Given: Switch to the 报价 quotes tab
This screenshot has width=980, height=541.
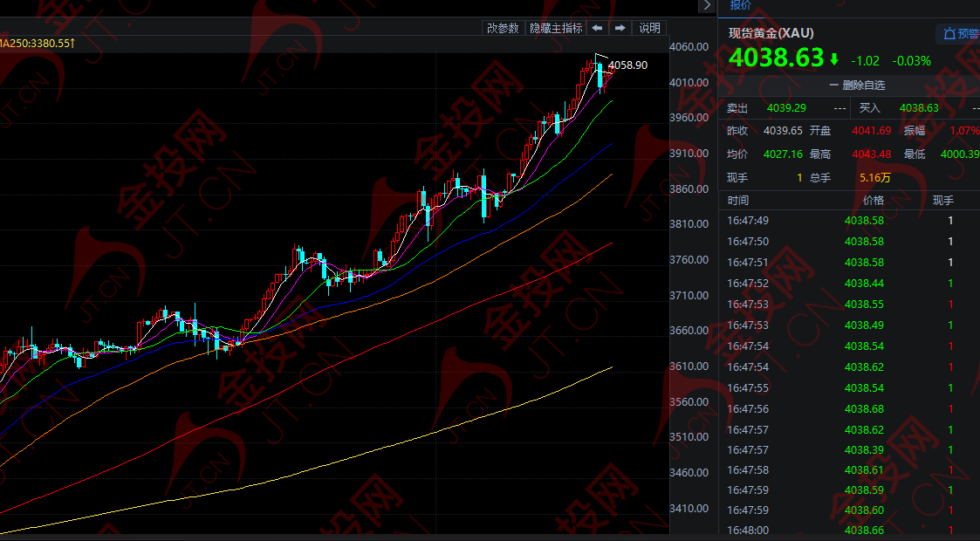Looking at the screenshot, I should (x=740, y=6).
